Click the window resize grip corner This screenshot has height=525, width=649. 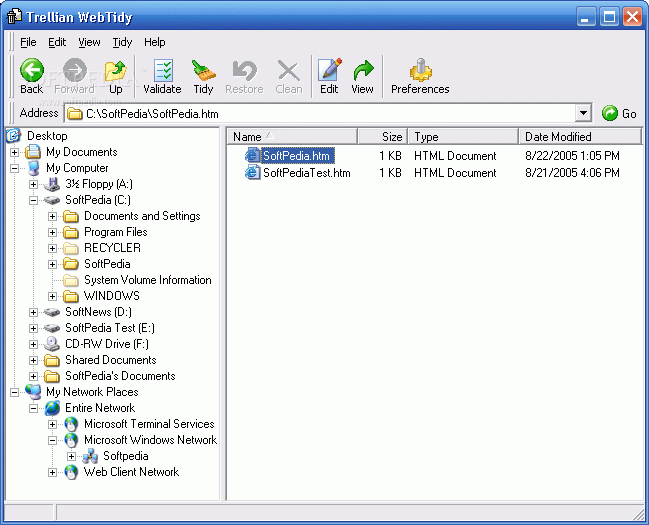[639, 514]
